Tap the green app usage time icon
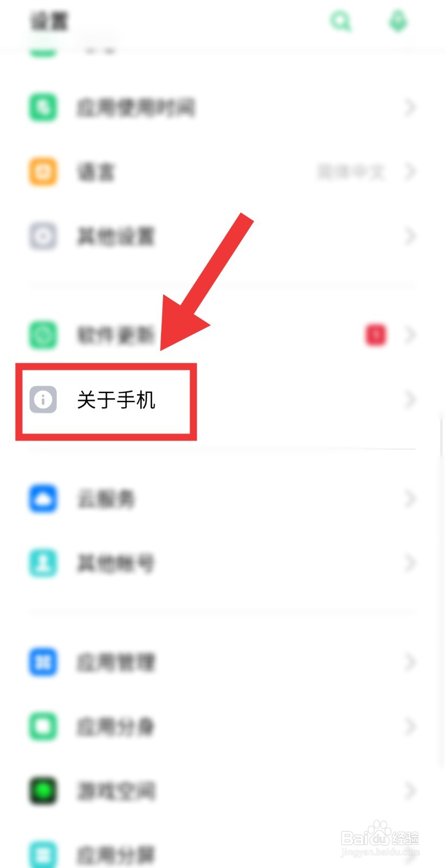This screenshot has height=868, width=445. 43,107
